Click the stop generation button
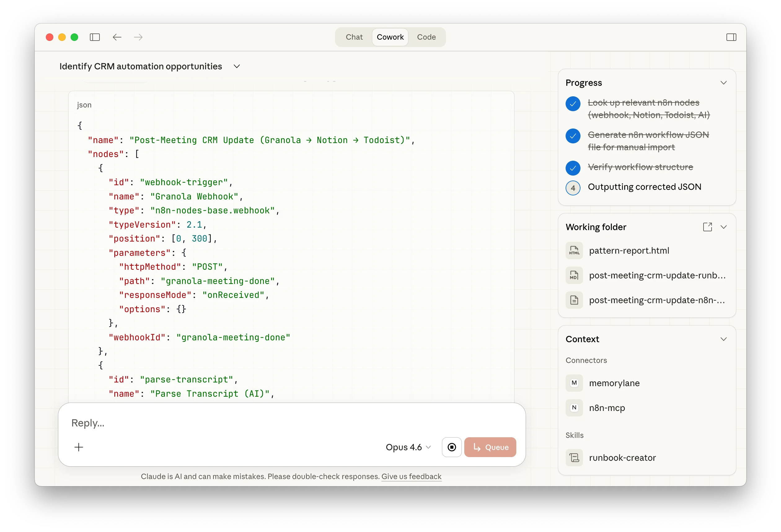 451,447
